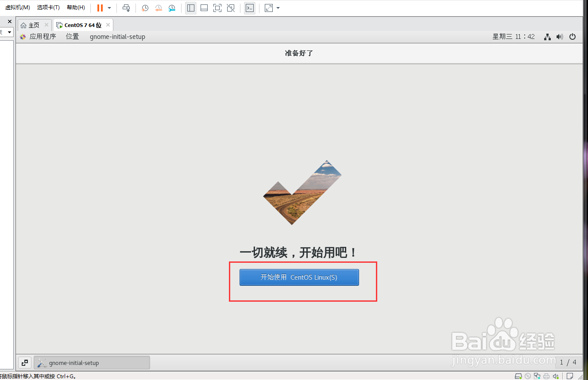Click the printer status icon
The width and height of the screenshot is (588, 380).
coord(546,376)
